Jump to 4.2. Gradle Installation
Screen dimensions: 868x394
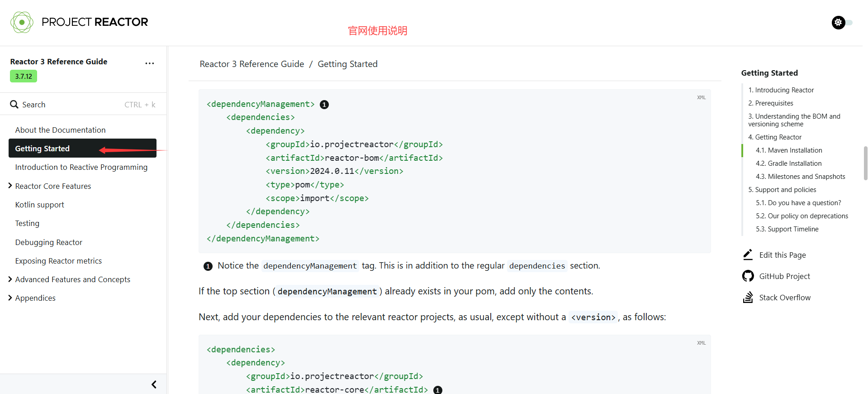pyautogui.click(x=789, y=163)
